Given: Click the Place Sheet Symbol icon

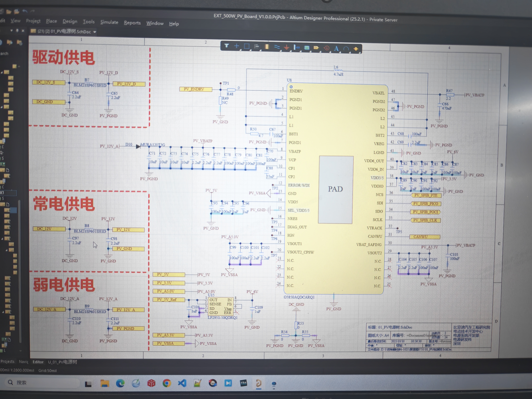Looking at the screenshot, I should click(307, 48).
